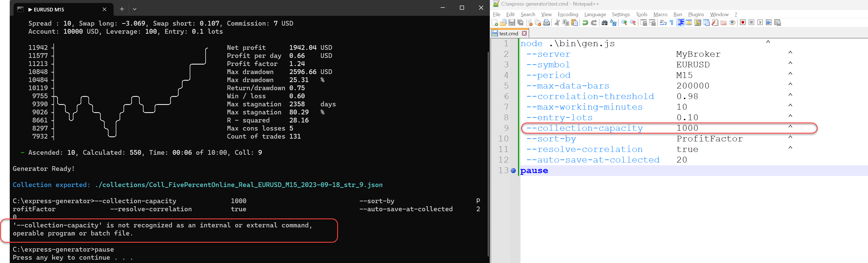Redo the edit via toolbar arrow
The height and width of the screenshot is (263, 868).
coord(594,23)
